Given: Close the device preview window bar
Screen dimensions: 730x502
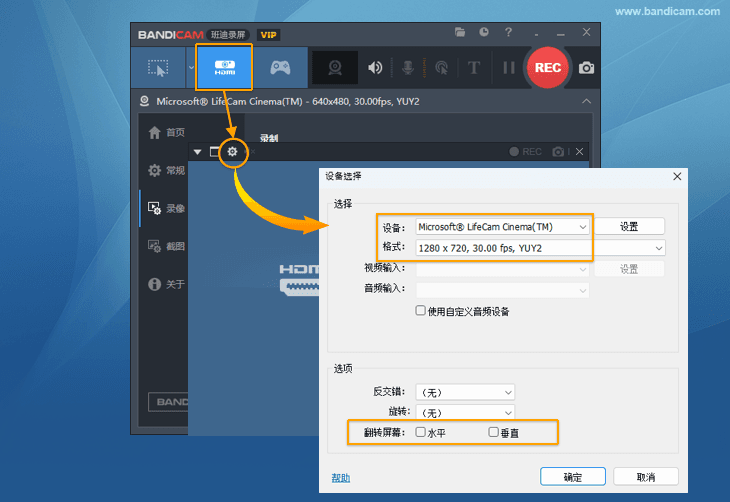Looking at the screenshot, I should pyautogui.click(x=579, y=152).
